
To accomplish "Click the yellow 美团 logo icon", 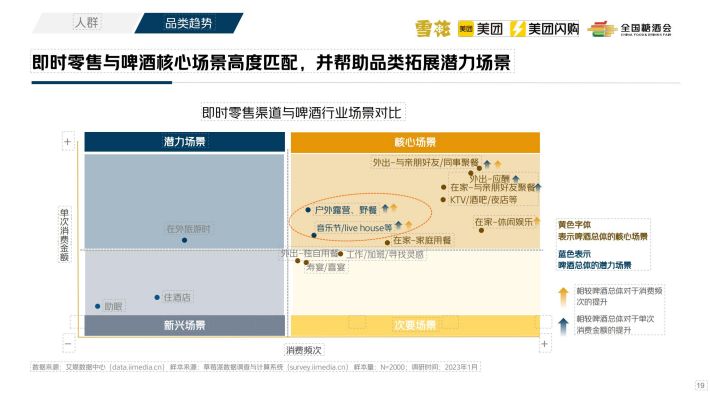I will 465,29.
